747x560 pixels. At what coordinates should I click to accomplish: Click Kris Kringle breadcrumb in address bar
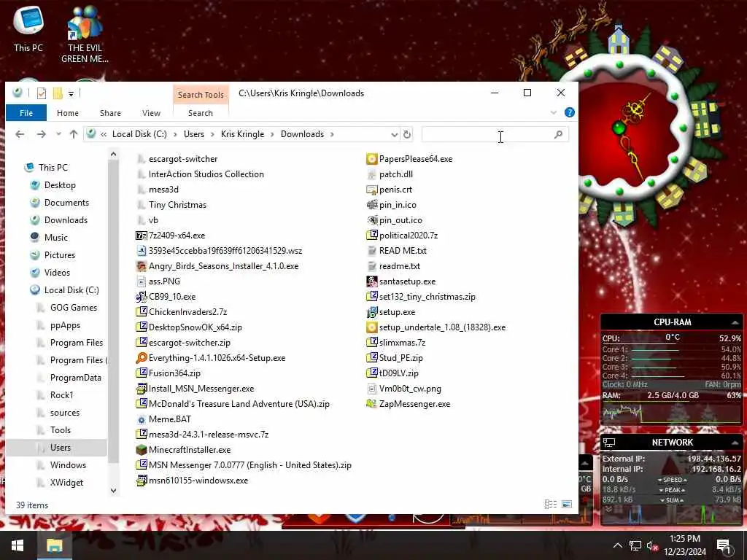(242, 134)
